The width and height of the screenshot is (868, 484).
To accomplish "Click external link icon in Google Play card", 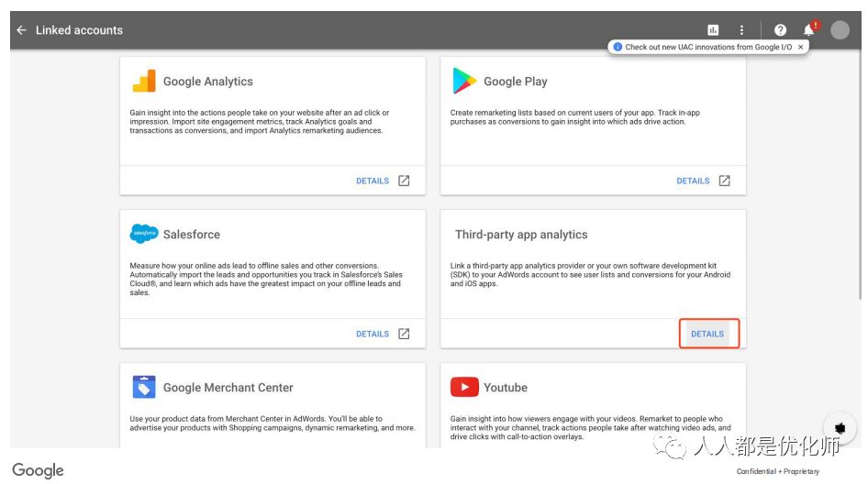I will click(725, 181).
